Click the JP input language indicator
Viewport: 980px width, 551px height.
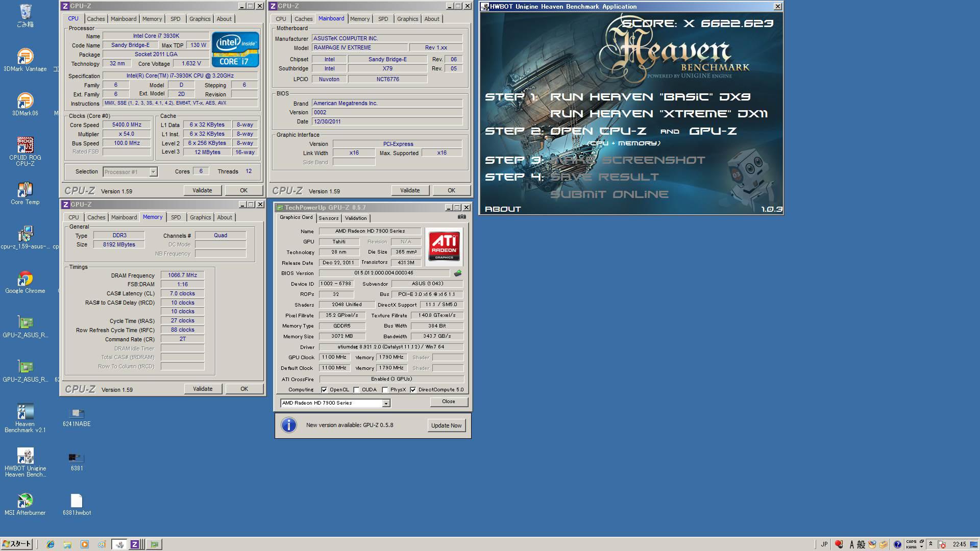(824, 544)
